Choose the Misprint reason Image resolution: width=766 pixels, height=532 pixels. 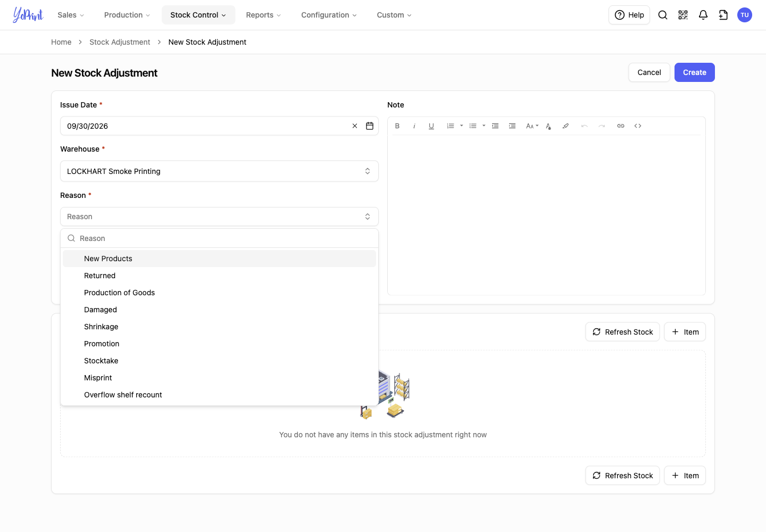[x=219, y=378]
